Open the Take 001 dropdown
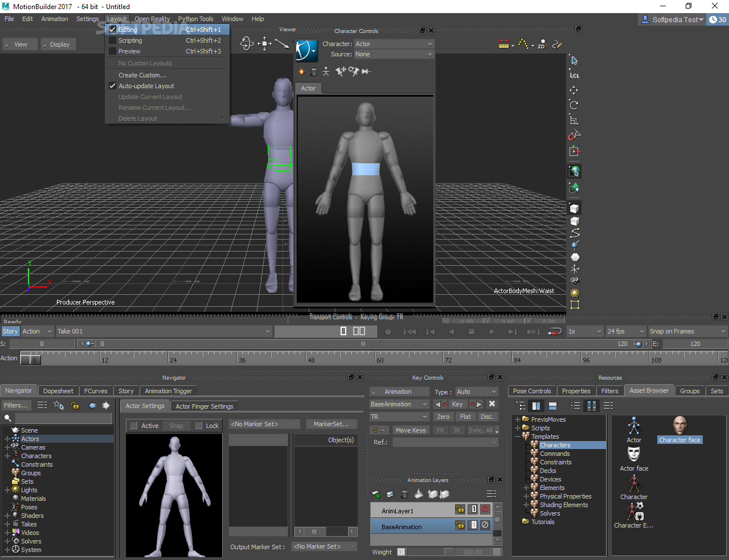729x560 pixels. tap(164, 331)
